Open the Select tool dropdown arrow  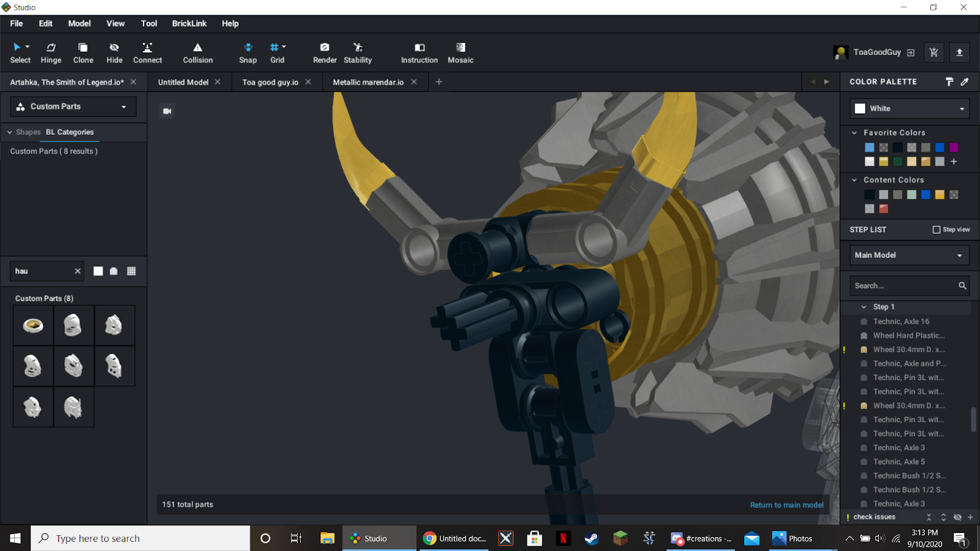28,47
